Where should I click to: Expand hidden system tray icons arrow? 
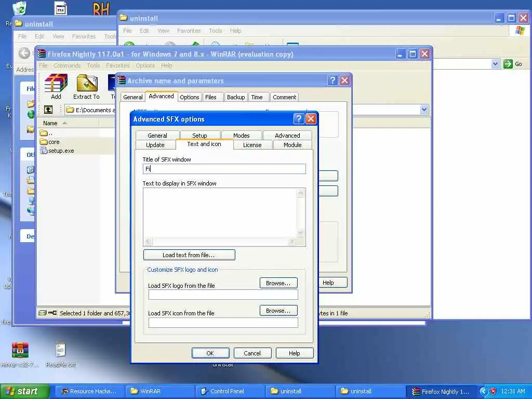483,391
